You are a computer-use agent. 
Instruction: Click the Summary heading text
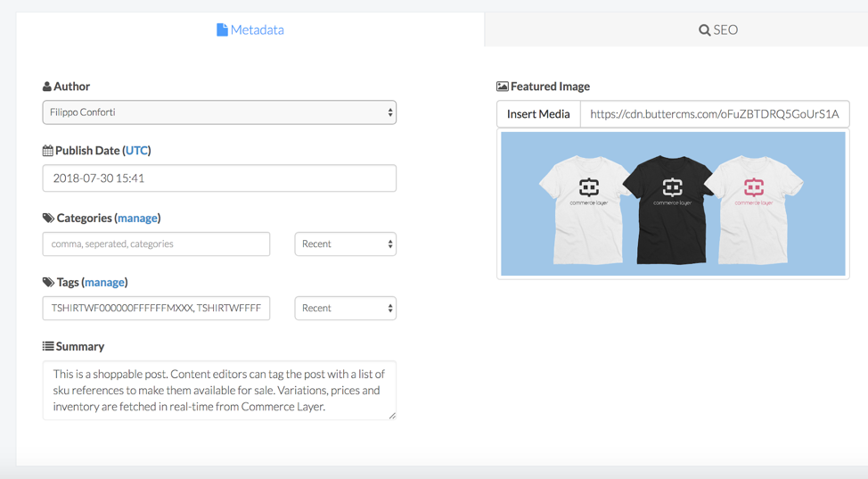pyautogui.click(x=79, y=346)
